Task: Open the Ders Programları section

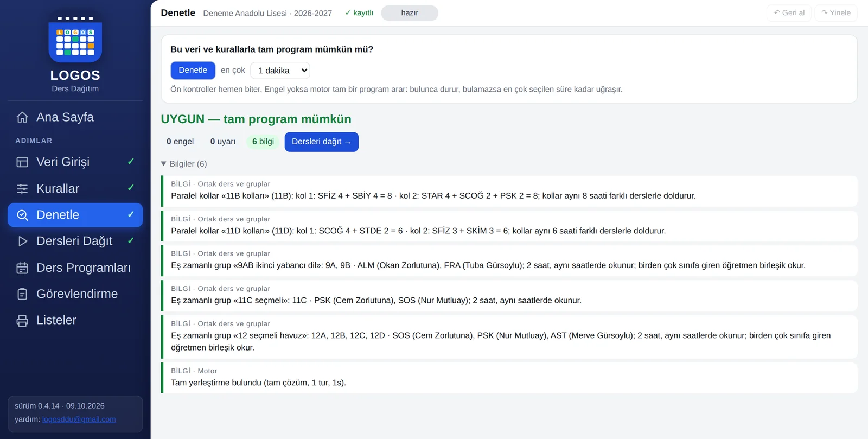Action: [x=75, y=268]
